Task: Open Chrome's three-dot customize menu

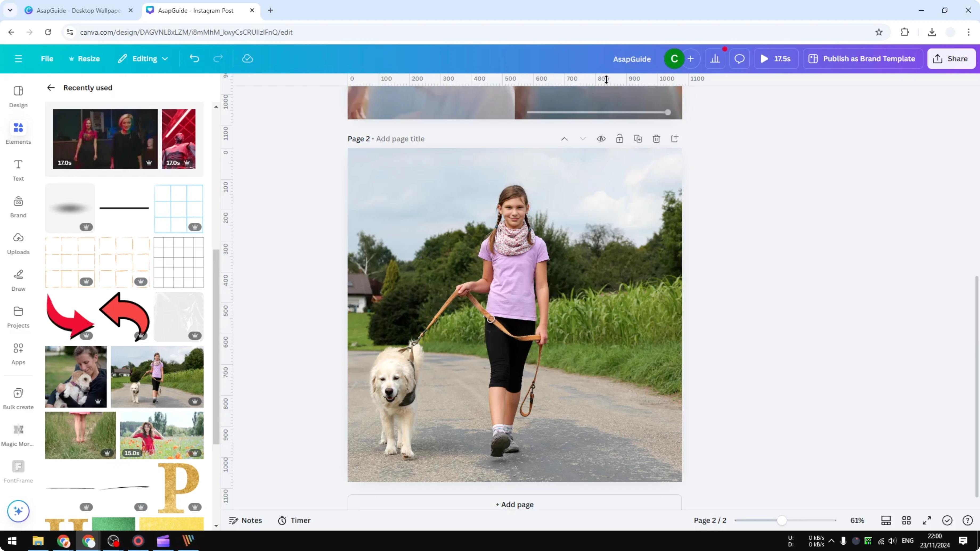Action: (x=969, y=32)
